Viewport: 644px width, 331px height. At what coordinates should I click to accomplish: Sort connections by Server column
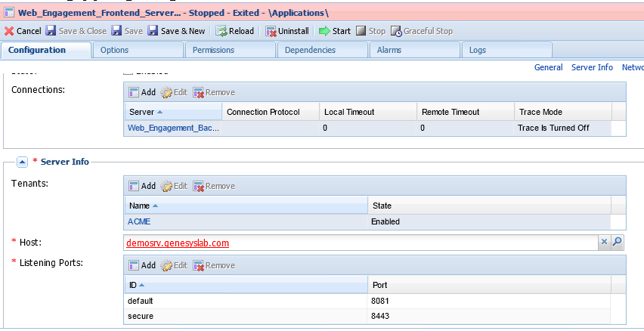pos(173,112)
